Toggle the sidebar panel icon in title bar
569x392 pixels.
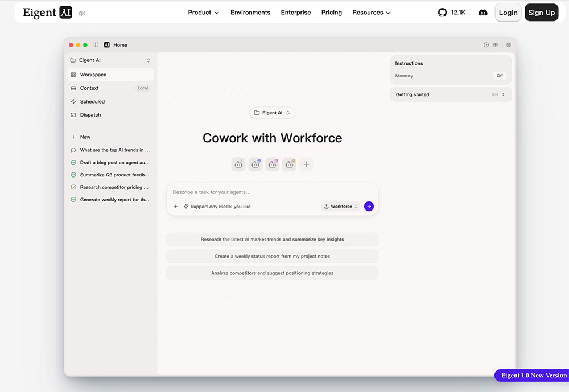[96, 45]
